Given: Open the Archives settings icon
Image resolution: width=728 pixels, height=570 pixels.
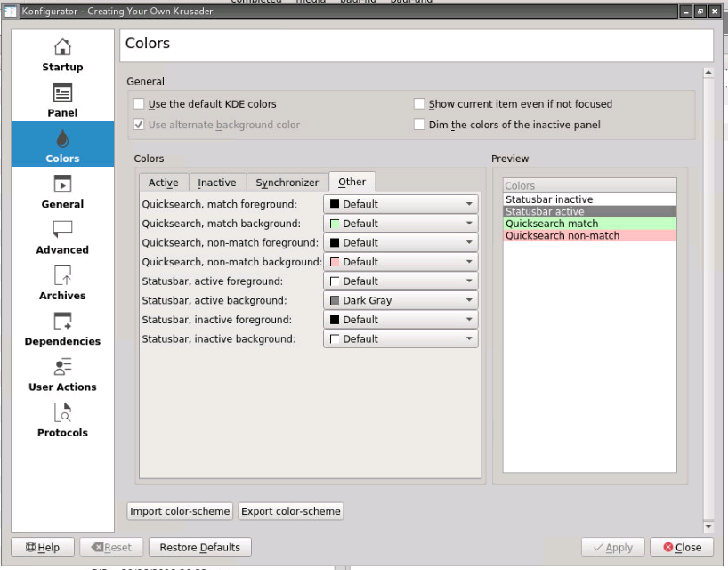Looking at the screenshot, I should [62, 275].
